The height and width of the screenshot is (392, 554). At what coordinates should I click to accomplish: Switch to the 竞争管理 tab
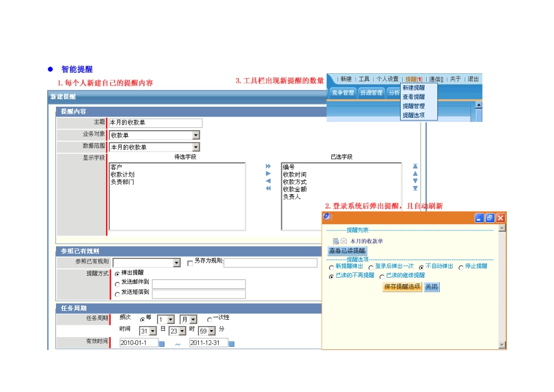(x=343, y=93)
